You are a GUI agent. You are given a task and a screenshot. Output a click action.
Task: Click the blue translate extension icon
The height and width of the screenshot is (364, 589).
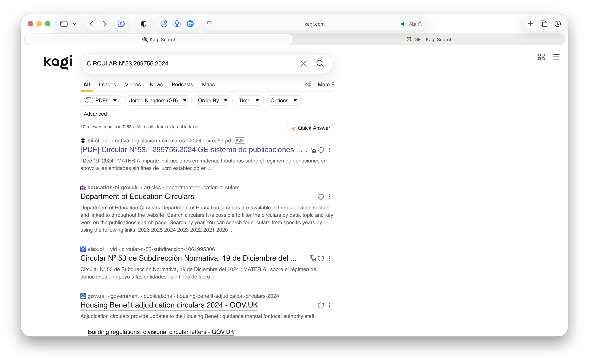click(121, 24)
